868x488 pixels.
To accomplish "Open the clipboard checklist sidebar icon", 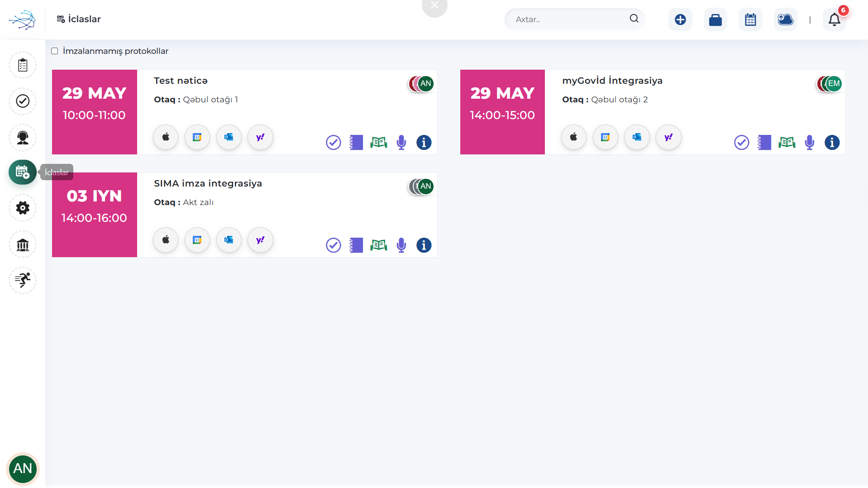I will (23, 65).
